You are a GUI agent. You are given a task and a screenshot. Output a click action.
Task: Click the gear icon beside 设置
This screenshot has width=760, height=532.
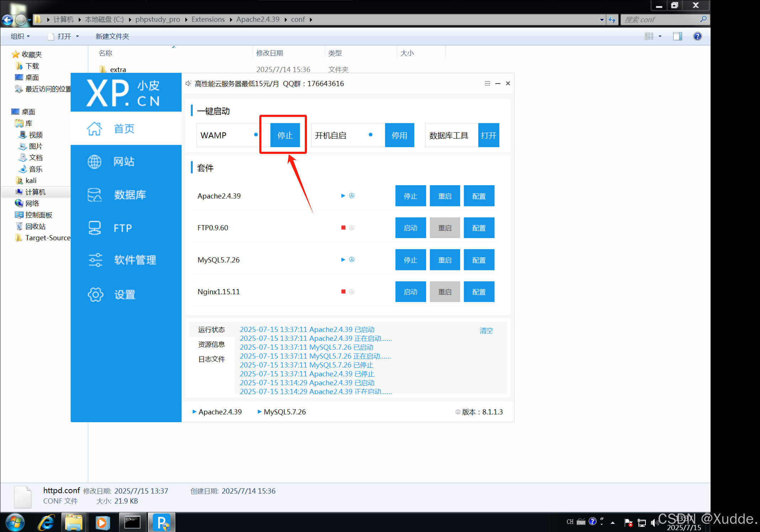[x=95, y=294]
